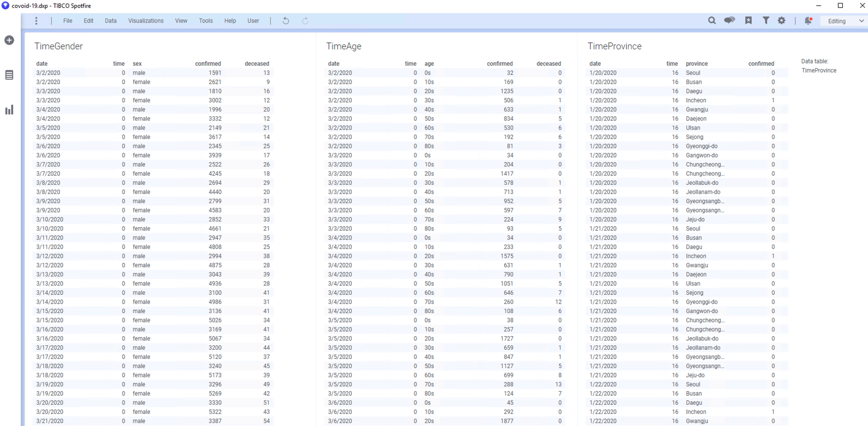Open the data-in-analysis list icon
This screenshot has width=868, height=426.
9,75
